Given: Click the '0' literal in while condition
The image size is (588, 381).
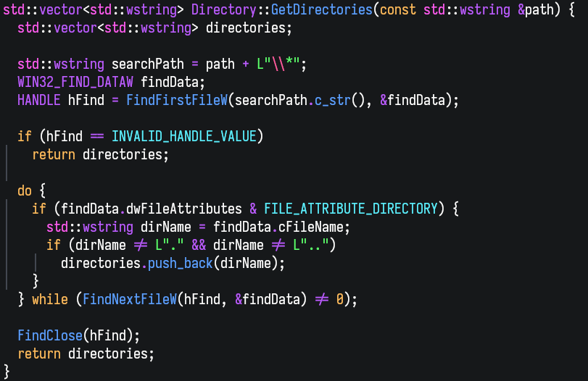Looking at the screenshot, I should point(340,299).
